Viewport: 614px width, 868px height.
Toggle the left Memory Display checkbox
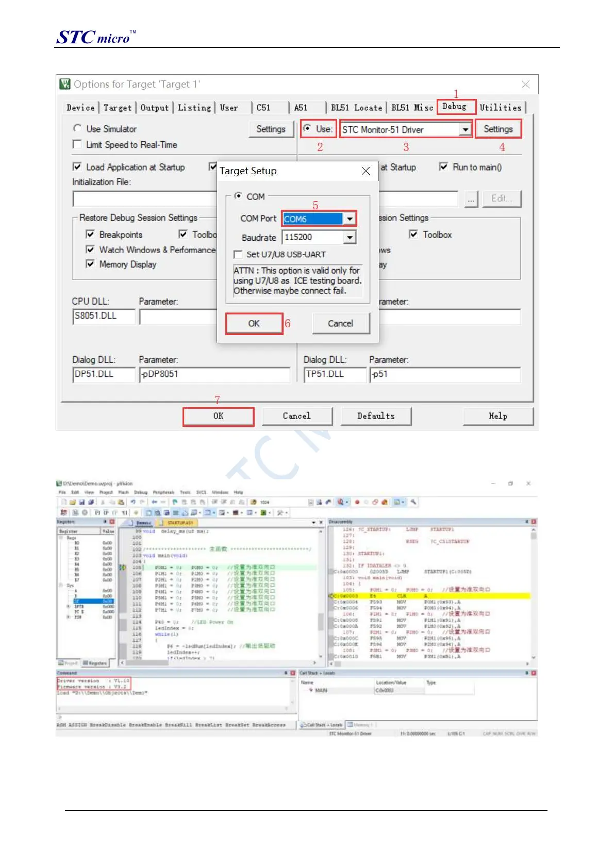click(90, 264)
